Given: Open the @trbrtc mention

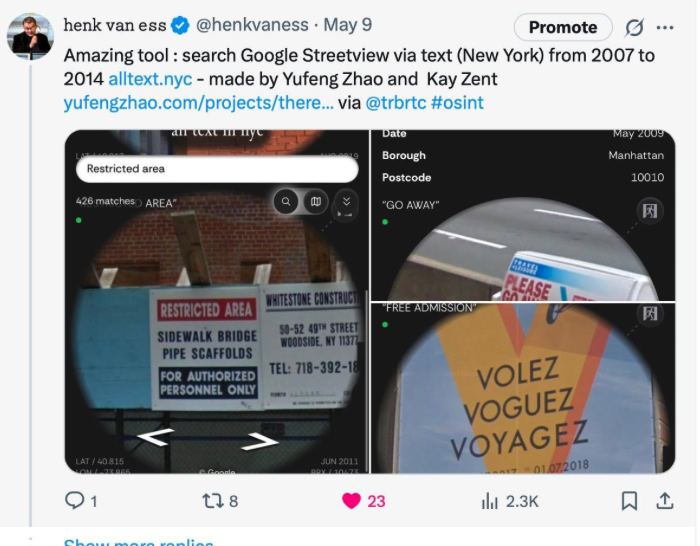Looking at the screenshot, I should click(396, 103).
